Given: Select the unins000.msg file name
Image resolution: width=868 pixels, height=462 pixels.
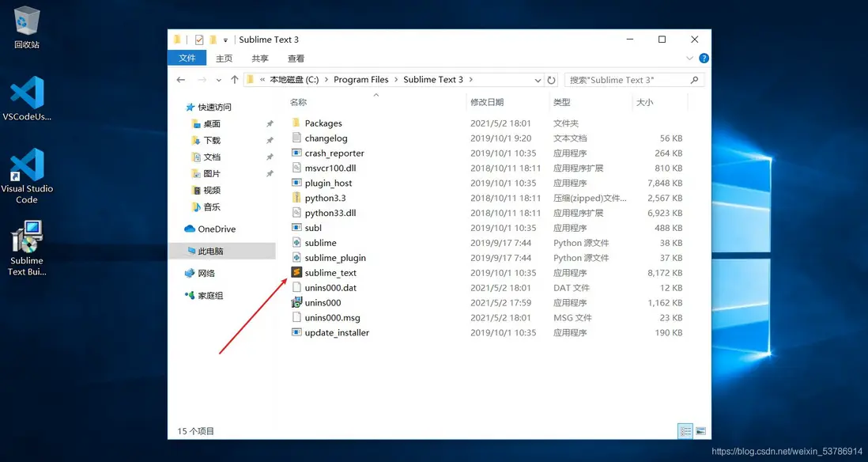Looking at the screenshot, I should (x=332, y=317).
